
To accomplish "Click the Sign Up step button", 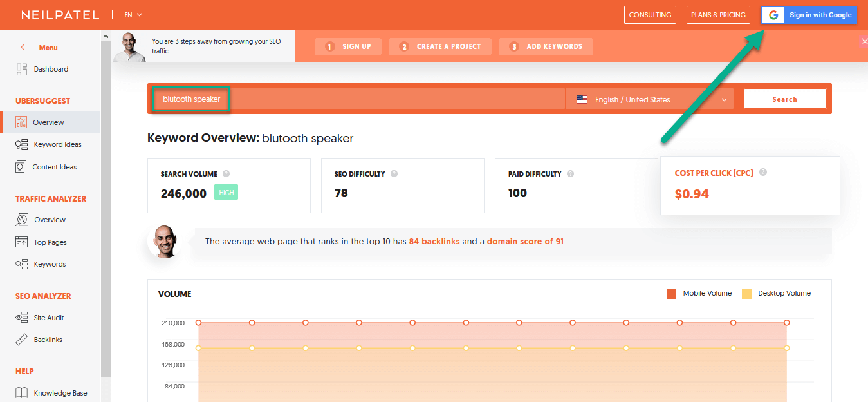I will coord(348,46).
